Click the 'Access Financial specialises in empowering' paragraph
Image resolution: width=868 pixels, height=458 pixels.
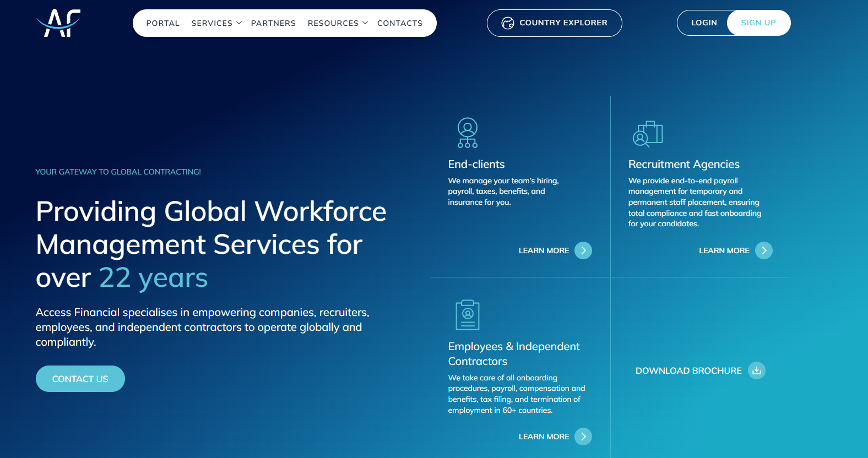tap(203, 327)
